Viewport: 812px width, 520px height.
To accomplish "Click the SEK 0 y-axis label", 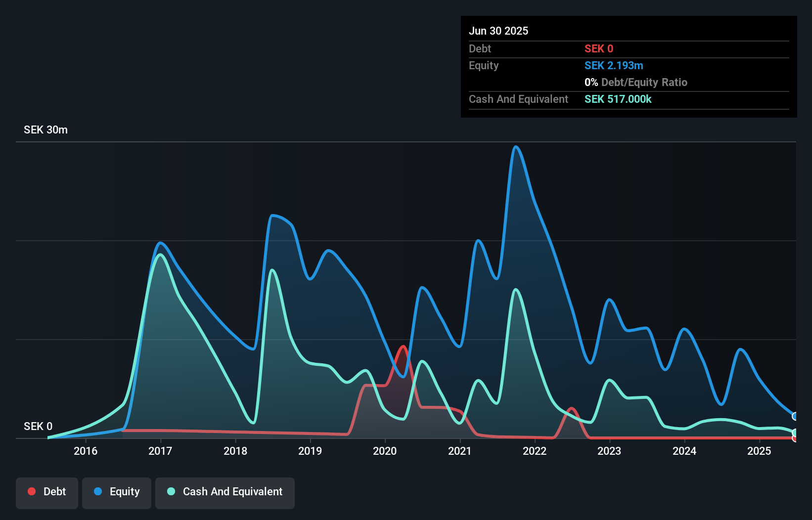I will coord(38,426).
